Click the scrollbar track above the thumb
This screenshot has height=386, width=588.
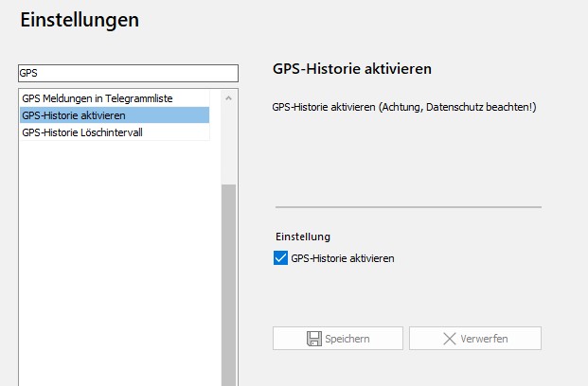click(x=229, y=142)
